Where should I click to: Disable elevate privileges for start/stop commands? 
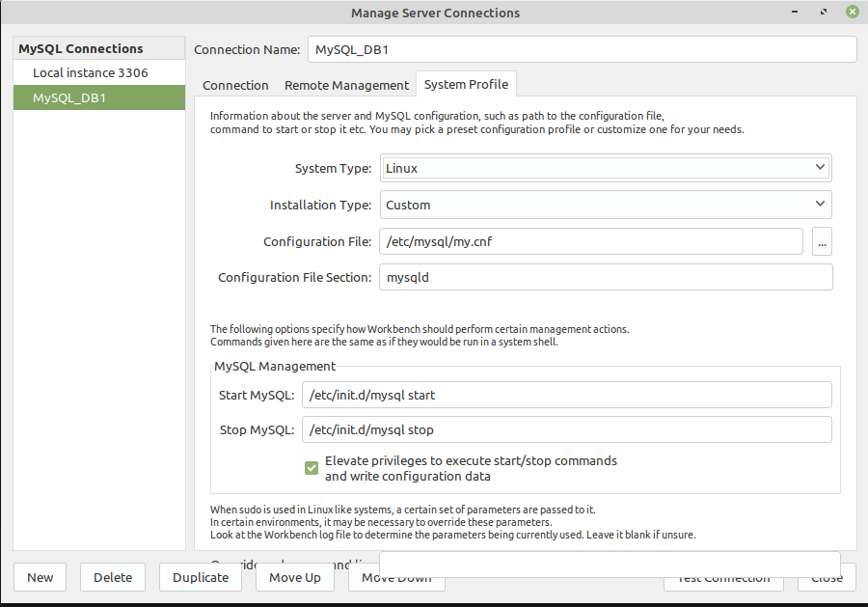click(311, 467)
